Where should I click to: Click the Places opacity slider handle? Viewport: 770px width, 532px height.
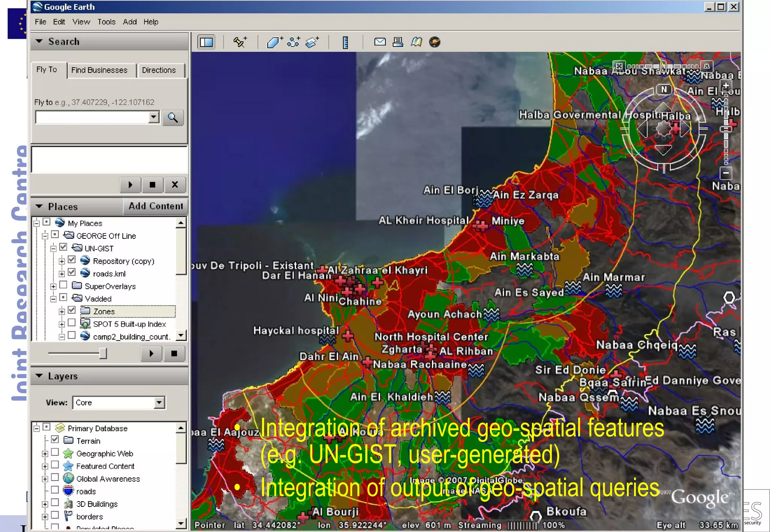(x=103, y=353)
